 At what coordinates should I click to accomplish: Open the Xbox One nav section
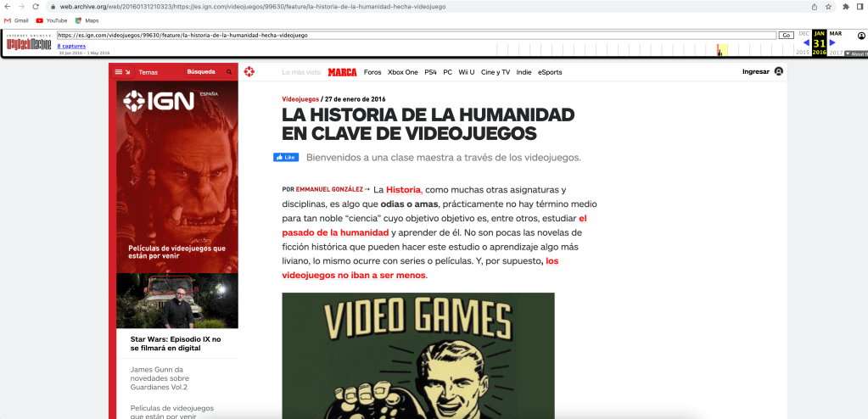coord(403,72)
